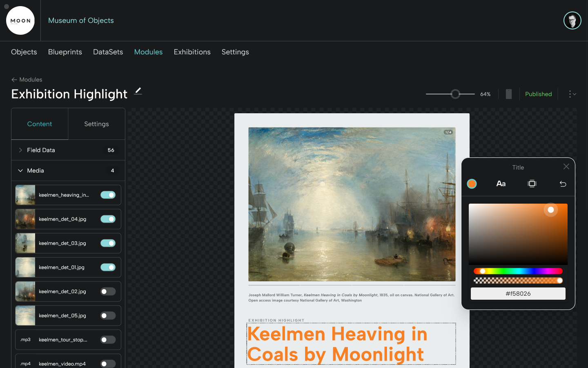Screen dimensions: 588x368
Task: Select the keelmen_det_04.jpg thumbnail
Action: click(x=25, y=219)
